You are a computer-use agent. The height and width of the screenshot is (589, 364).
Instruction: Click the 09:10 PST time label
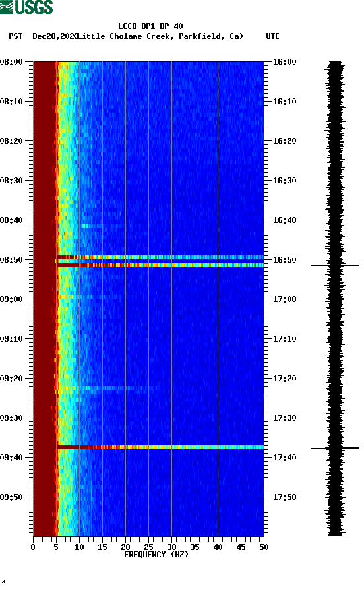pos(11,339)
